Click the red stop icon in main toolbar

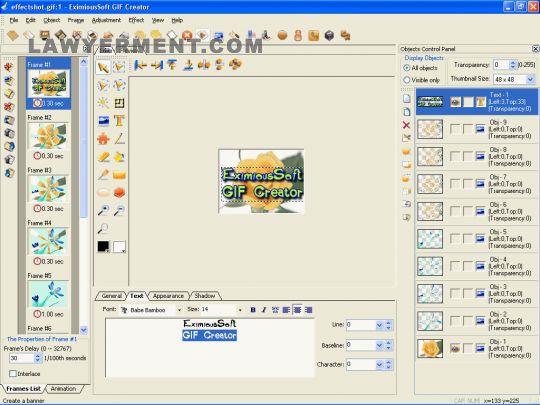coord(187,35)
